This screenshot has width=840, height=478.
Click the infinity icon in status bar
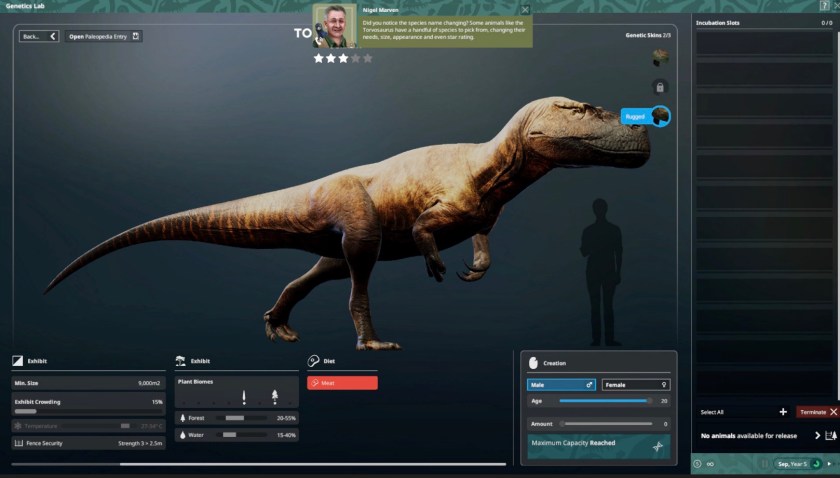click(710, 464)
